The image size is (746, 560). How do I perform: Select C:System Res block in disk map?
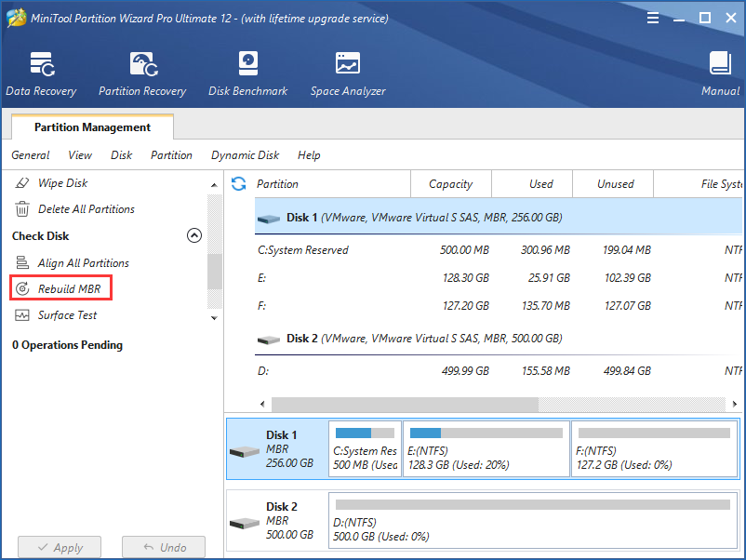click(365, 448)
